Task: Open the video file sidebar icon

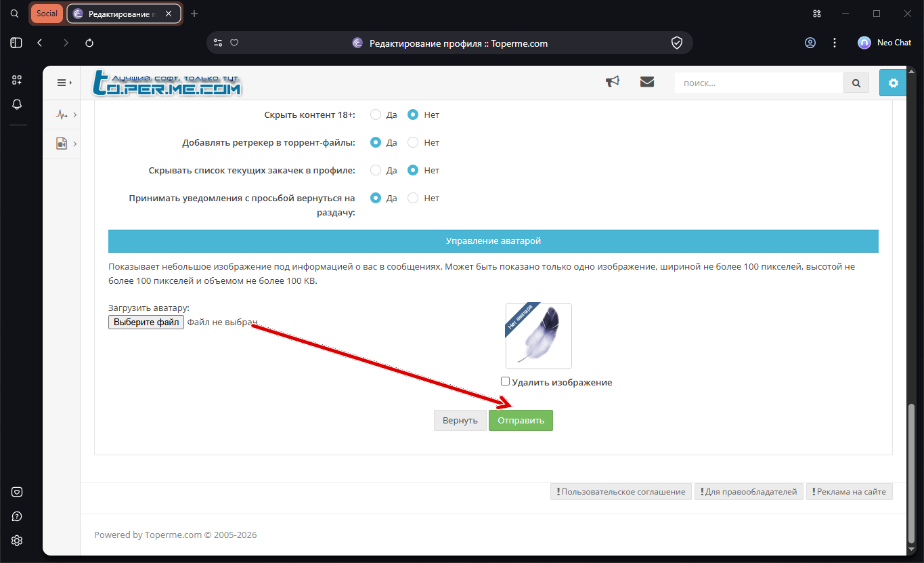Action: tap(62, 144)
